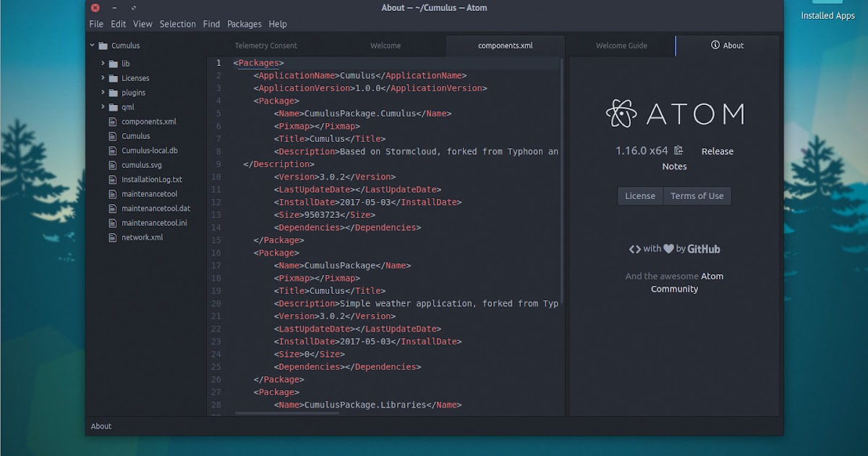The image size is (868, 456).
Task: Click the Atom logo in the About pane
Action: click(x=621, y=112)
